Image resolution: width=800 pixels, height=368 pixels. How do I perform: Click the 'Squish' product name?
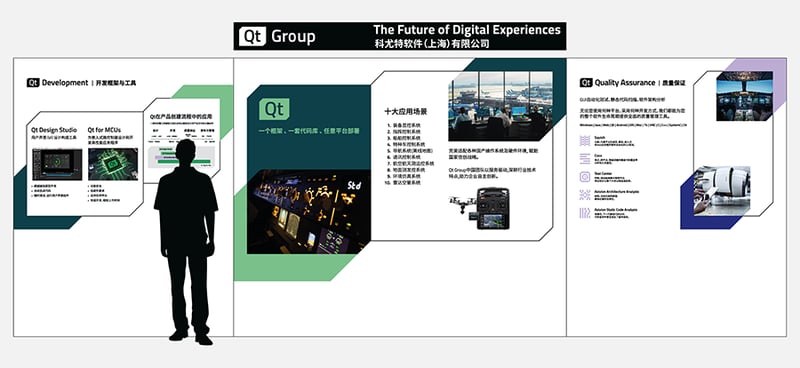coord(600,138)
